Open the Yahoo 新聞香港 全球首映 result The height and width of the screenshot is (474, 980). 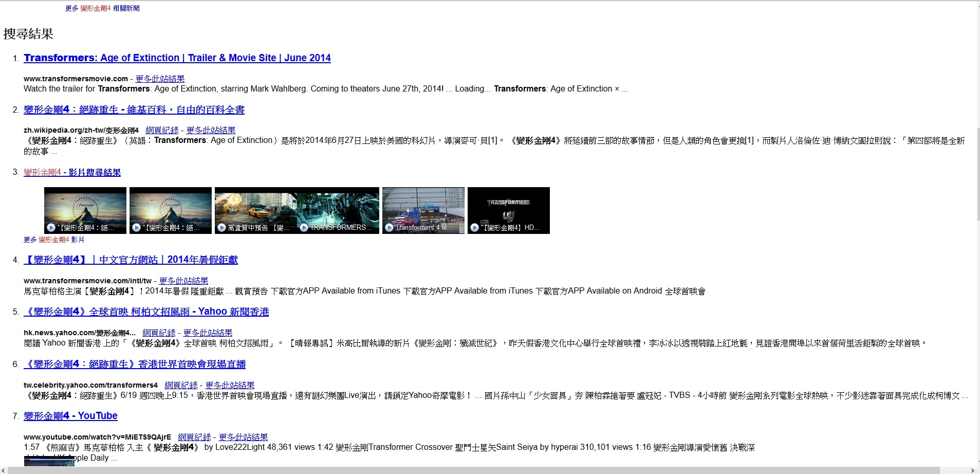(x=146, y=312)
